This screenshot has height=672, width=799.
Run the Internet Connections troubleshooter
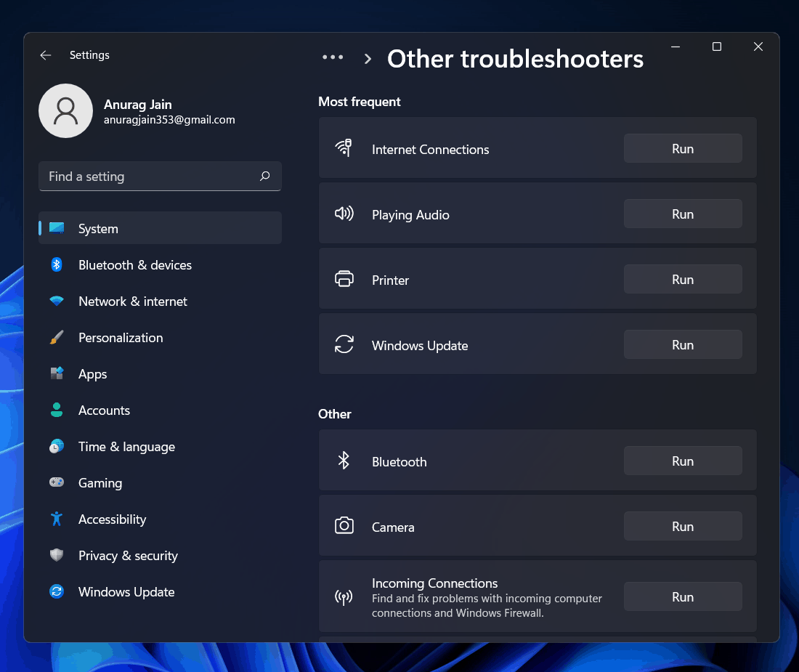[x=683, y=148]
